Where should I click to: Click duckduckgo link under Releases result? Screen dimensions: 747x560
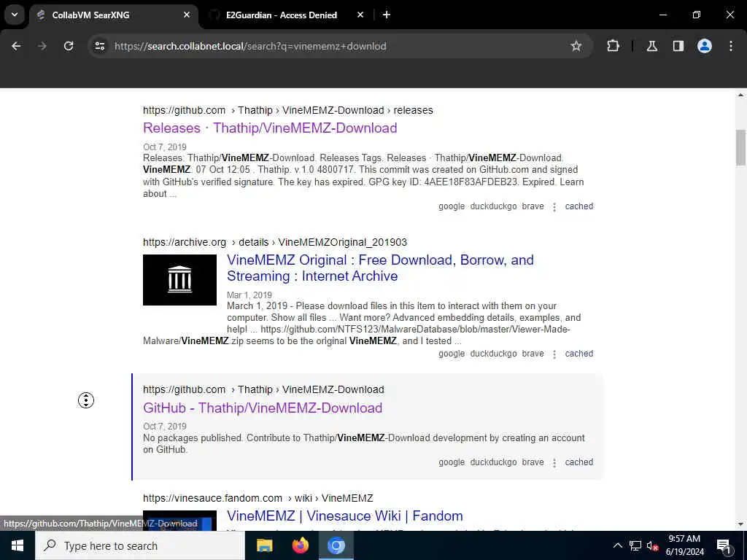click(x=493, y=206)
